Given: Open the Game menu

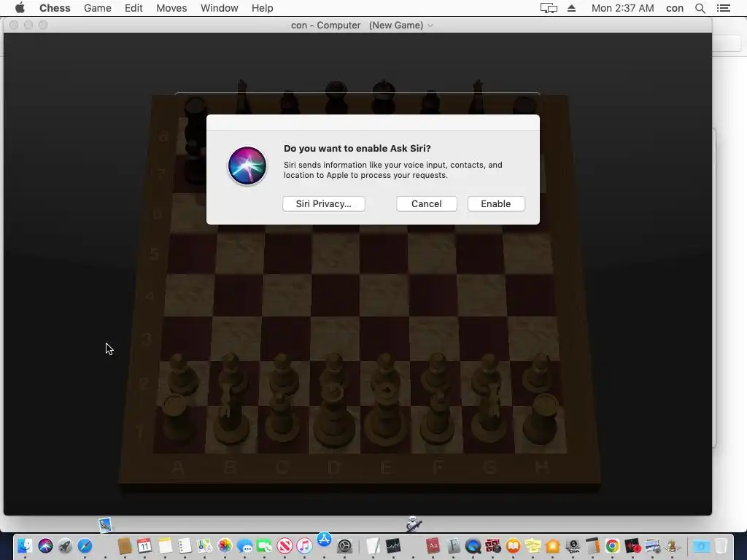Looking at the screenshot, I should 98,8.
